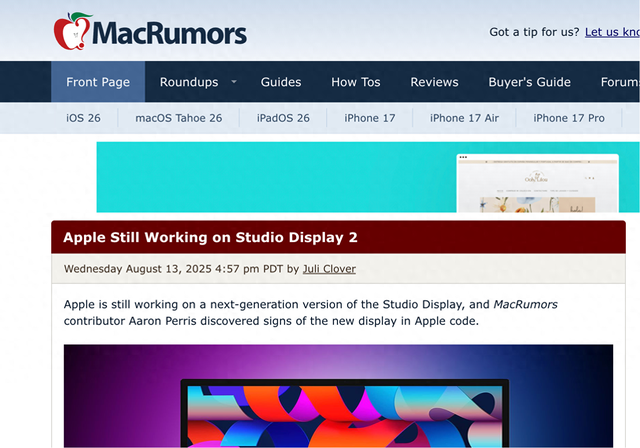The width and height of the screenshot is (640, 448).
Task: Open the iPhone 17 Air link
Action: click(x=464, y=118)
